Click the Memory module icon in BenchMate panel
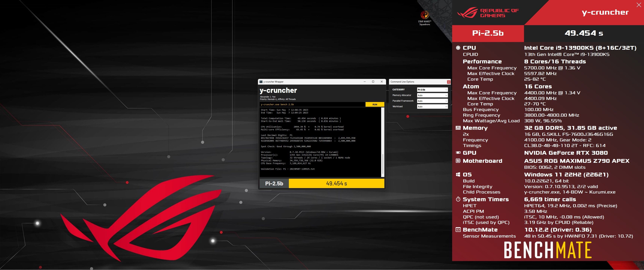 pyautogui.click(x=458, y=128)
